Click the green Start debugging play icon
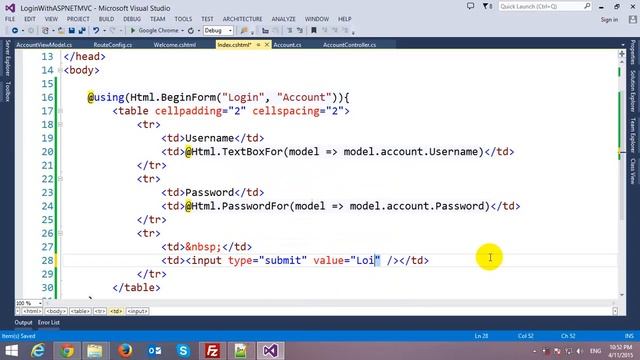The image size is (640, 360). pos(133,31)
